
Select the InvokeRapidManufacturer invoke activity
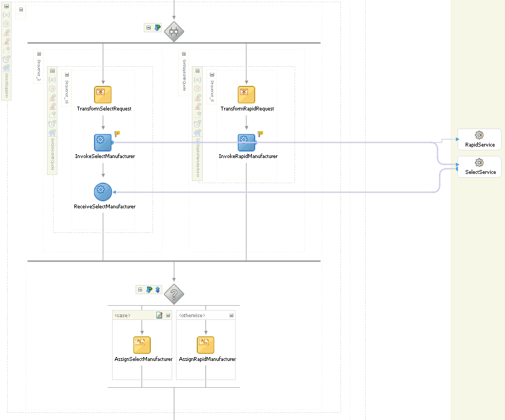[246, 142]
